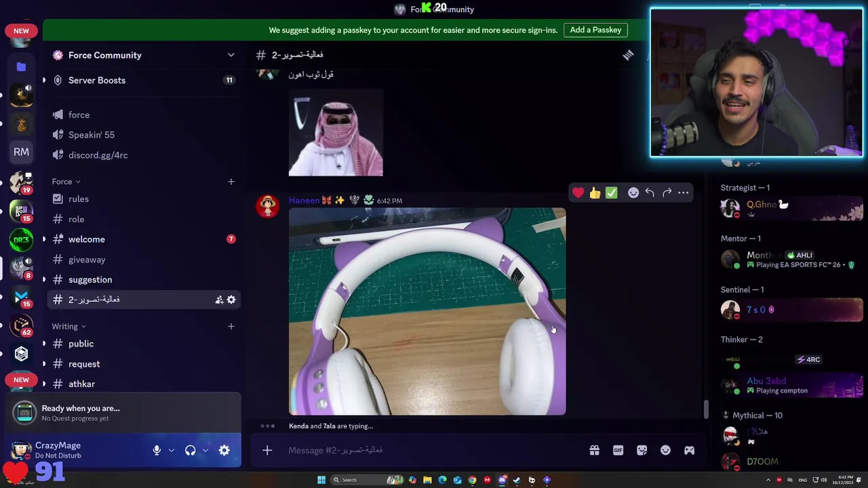Add reaction to Haneen's message
This screenshot has width=868, height=488.
(x=633, y=192)
